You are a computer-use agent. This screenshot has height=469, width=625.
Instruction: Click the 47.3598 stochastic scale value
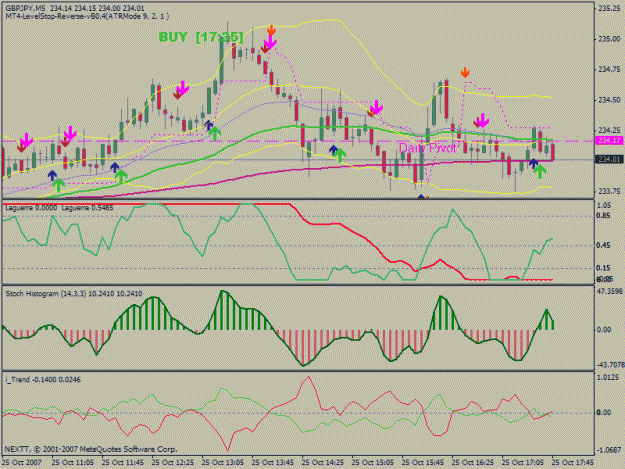click(x=610, y=292)
